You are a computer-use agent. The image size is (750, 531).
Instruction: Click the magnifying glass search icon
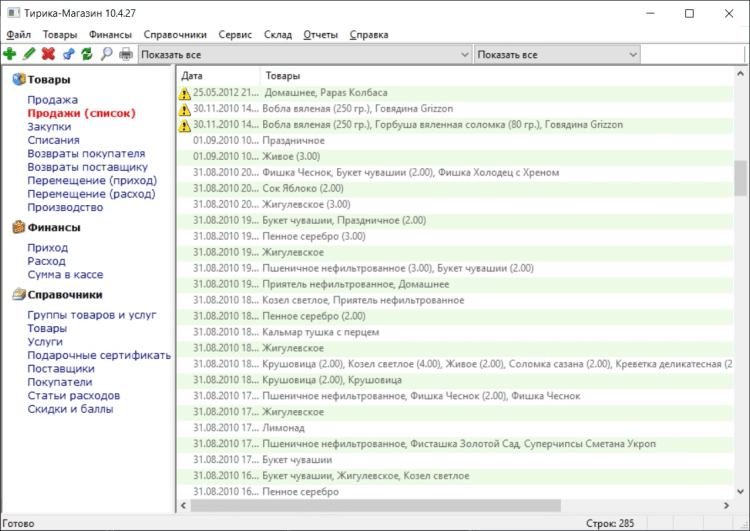point(107,54)
